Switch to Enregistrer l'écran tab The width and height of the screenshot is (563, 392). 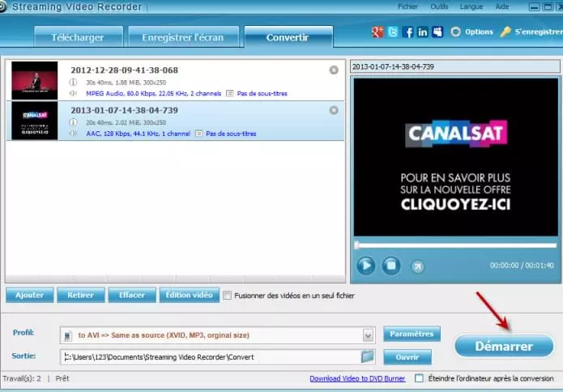pos(183,36)
